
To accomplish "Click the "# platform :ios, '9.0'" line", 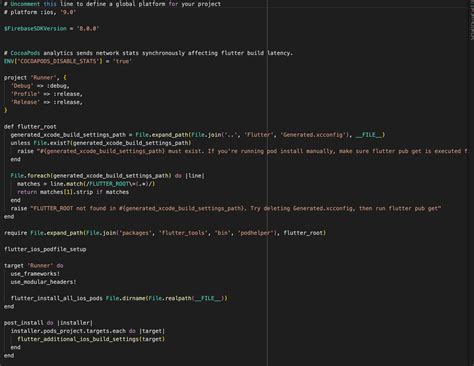I will (40, 12).
